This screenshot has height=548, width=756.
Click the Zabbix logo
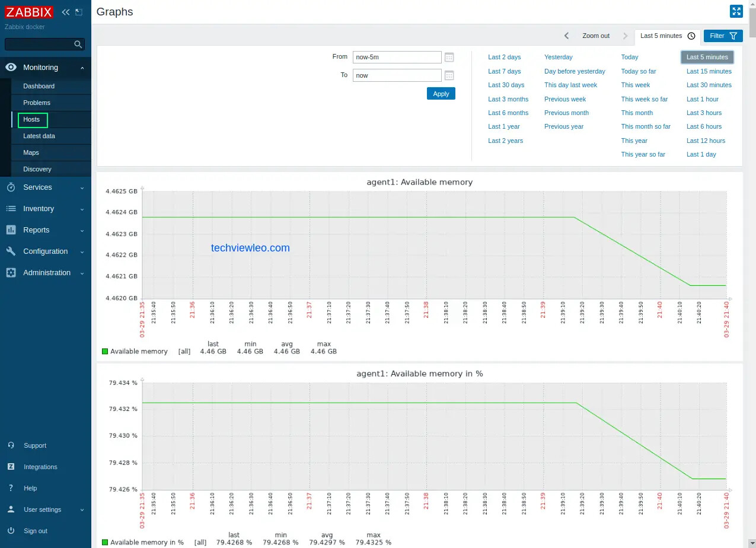point(29,12)
